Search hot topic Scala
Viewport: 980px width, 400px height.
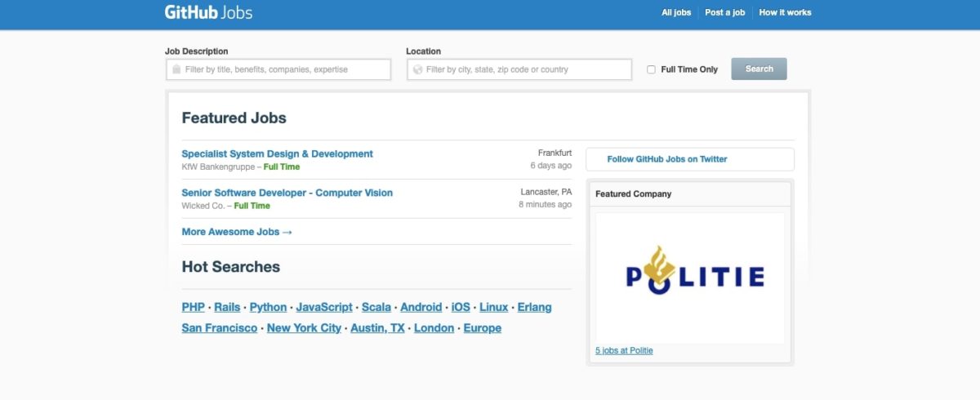pos(376,307)
